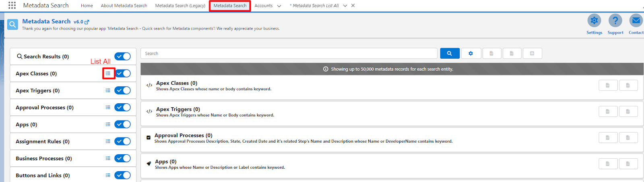This screenshot has height=182, width=644.
Task: Select the Metadata Search tab
Action: coord(230,6)
